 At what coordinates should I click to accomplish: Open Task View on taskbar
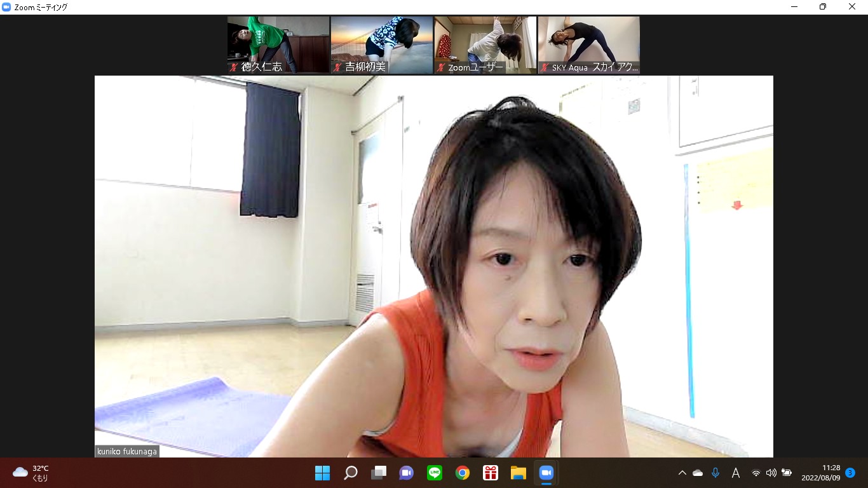(x=379, y=473)
